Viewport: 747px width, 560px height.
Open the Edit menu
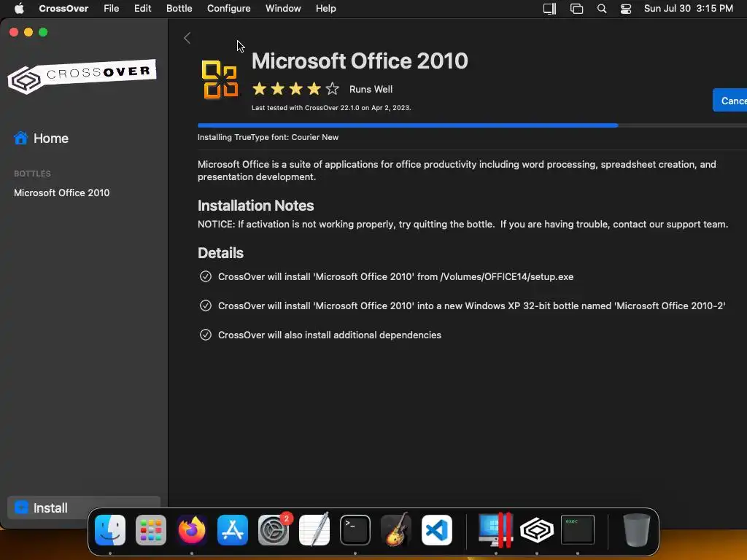142,9
